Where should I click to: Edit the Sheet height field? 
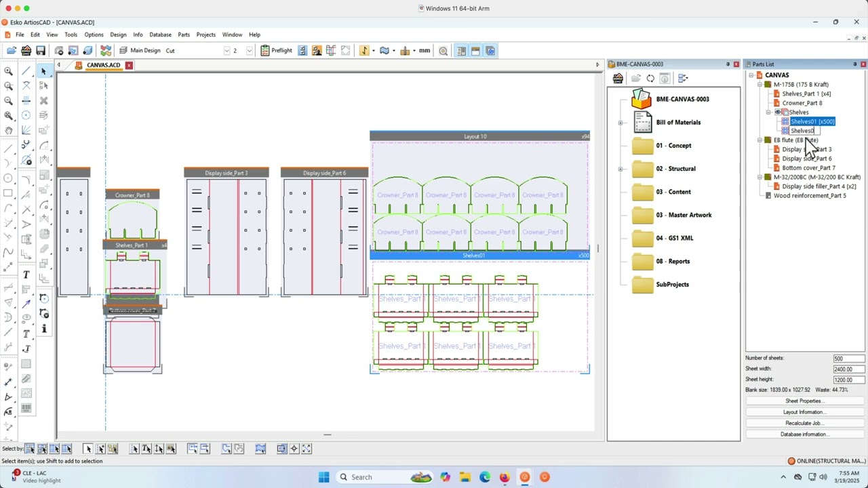(x=848, y=380)
